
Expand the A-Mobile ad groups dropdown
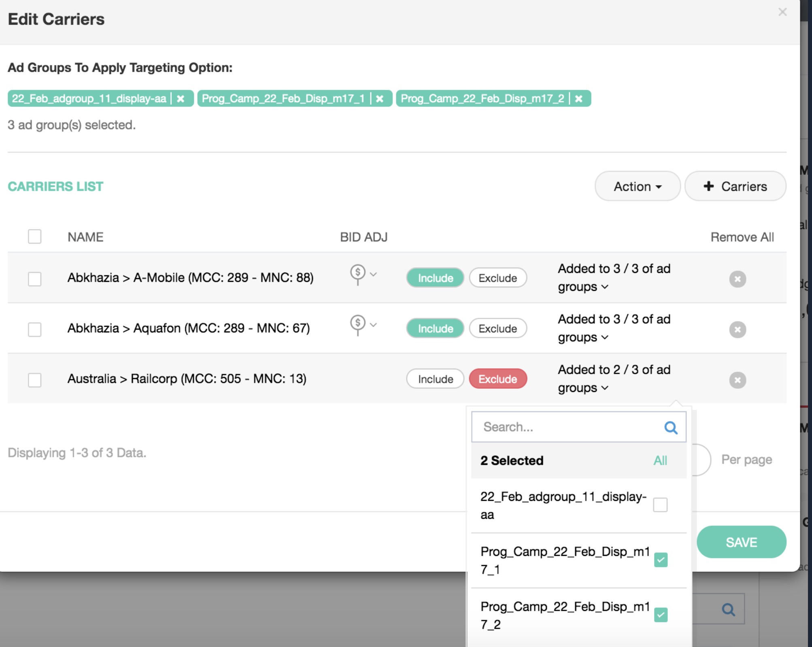click(x=605, y=287)
